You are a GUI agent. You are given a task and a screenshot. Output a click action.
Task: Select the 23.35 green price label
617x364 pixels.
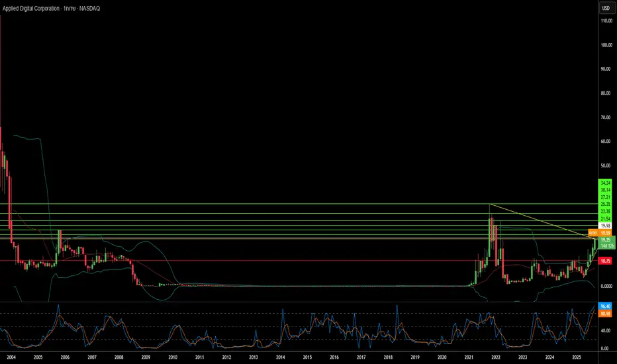tap(606, 212)
